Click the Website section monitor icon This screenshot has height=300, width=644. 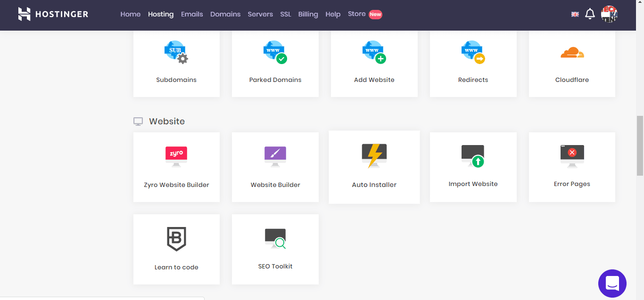point(138,122)
